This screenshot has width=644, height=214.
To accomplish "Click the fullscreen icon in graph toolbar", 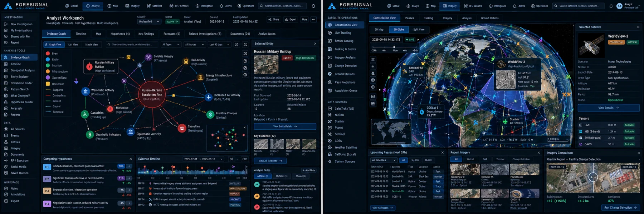I will click(x=245, y=45).
